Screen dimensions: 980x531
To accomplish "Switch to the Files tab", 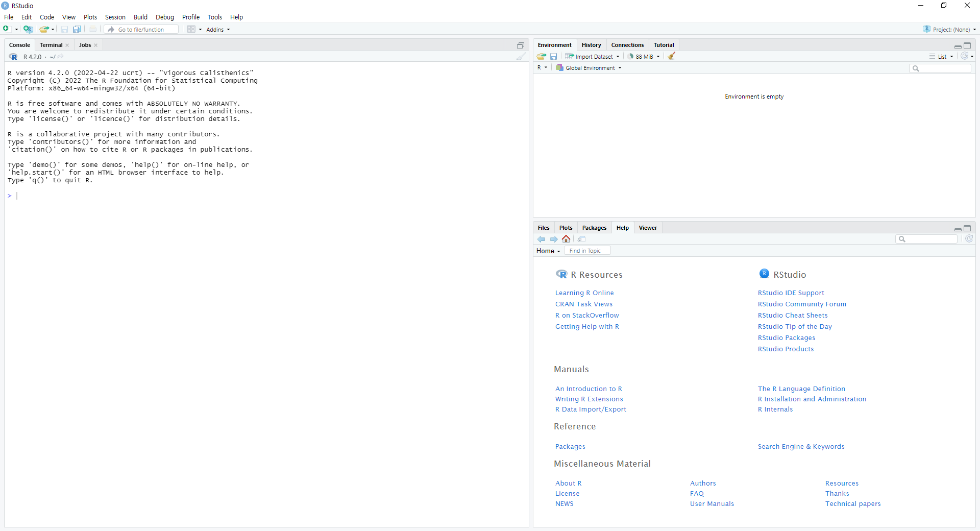I will [544, 228].
